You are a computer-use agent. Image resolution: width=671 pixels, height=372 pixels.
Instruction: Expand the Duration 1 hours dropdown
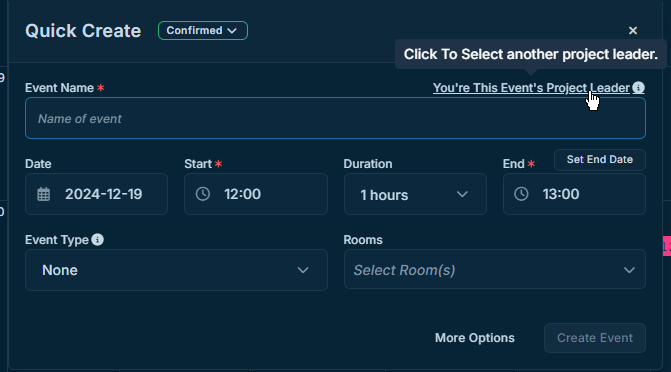click(x=415, y=194)
